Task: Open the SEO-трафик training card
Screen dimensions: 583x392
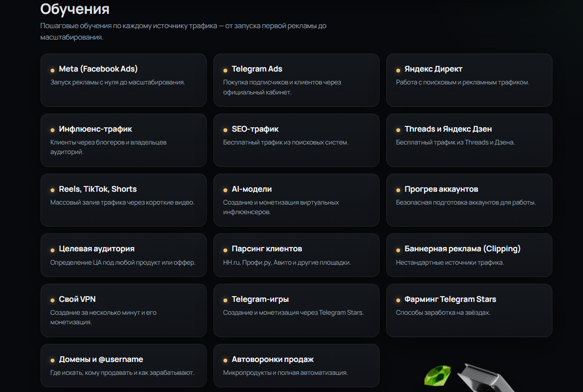Action: click(x=297, y=140)
